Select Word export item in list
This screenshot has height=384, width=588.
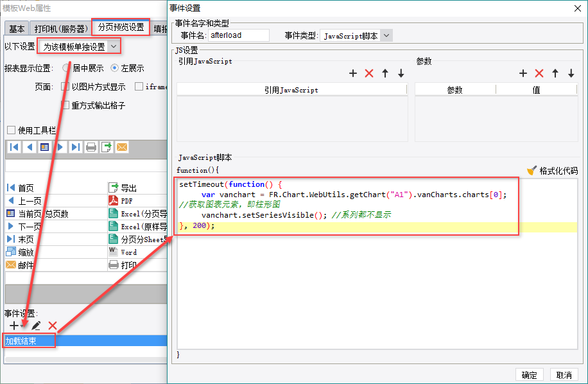coord(137,252)
